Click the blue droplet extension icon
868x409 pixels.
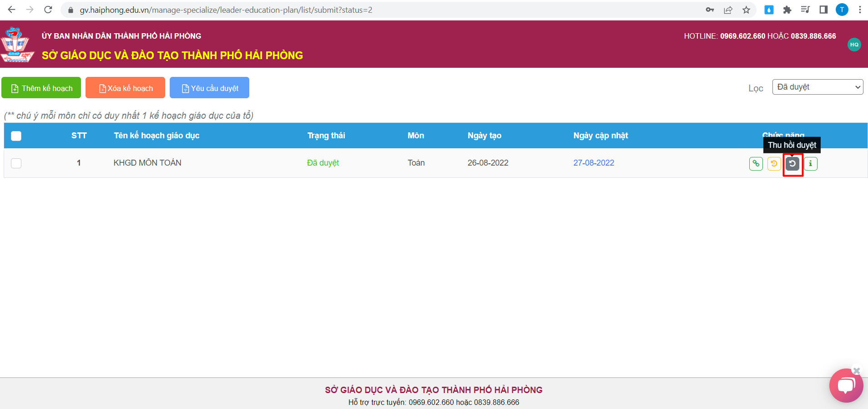[769, 10]
